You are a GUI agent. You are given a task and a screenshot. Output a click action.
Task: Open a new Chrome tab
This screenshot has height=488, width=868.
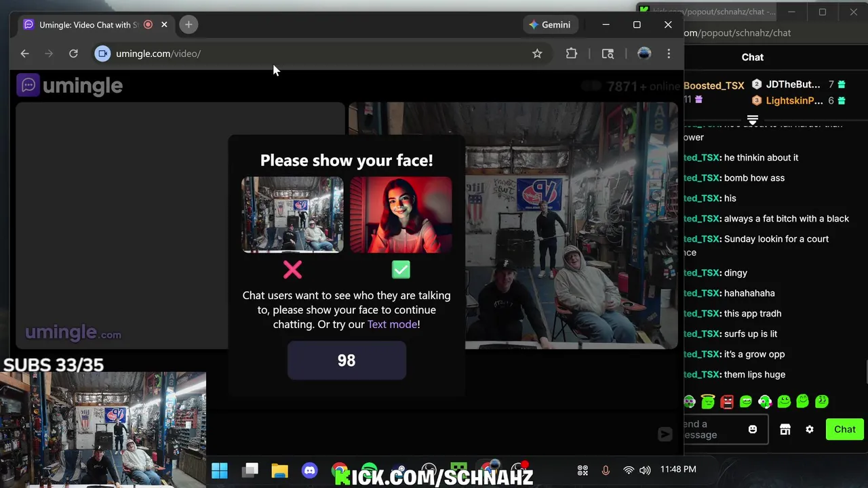tap(189, 25)
